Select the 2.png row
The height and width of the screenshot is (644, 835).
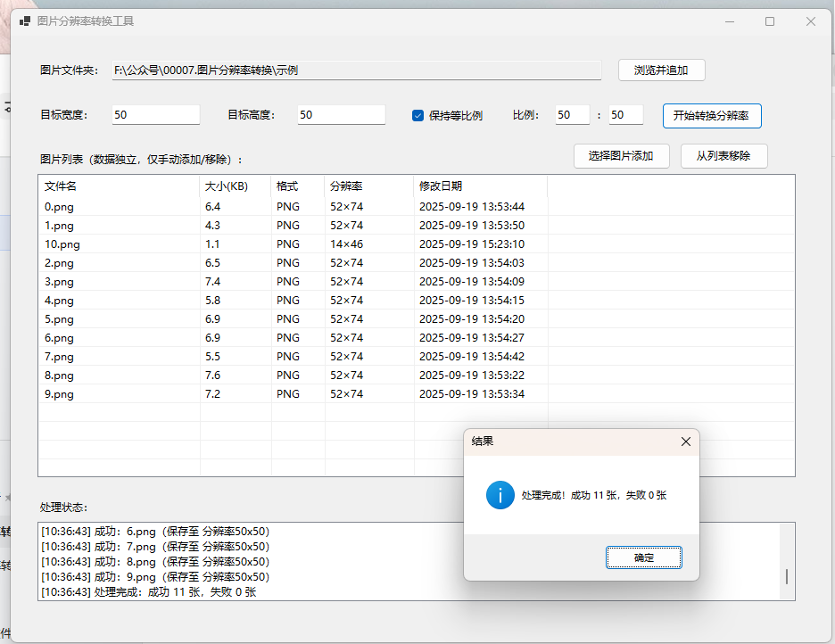[417, 262]
